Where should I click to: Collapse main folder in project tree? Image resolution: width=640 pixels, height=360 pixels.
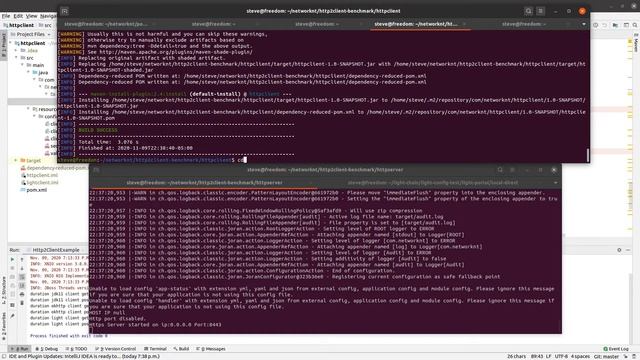(x=22, y=65)
